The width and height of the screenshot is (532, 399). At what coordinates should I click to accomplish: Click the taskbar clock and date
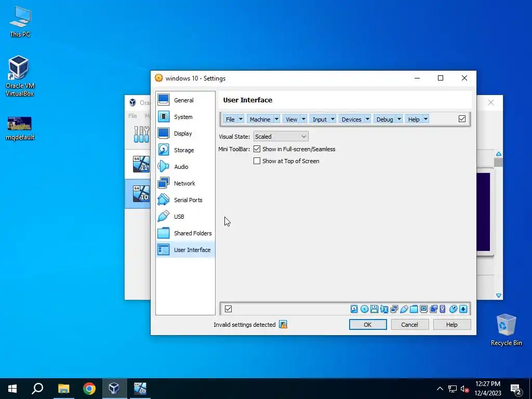pyautogui.click(x=487, y=389)
